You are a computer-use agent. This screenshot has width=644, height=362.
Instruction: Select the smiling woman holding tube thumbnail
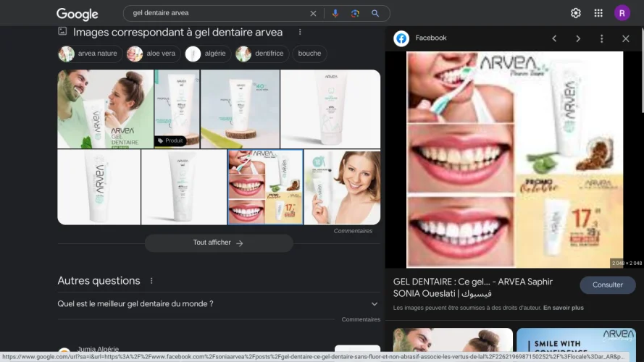click(342, 187)
